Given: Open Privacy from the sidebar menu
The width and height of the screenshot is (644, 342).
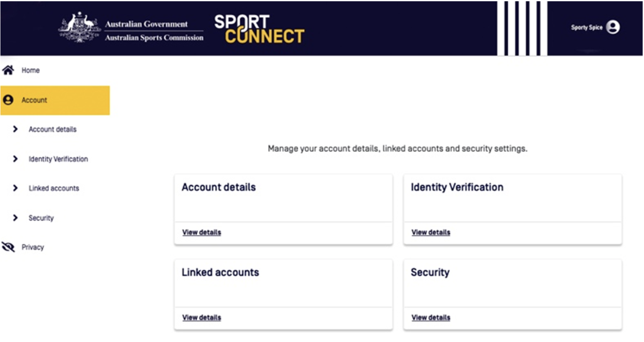Looking at the screenshot, I should tap(33, 247).
